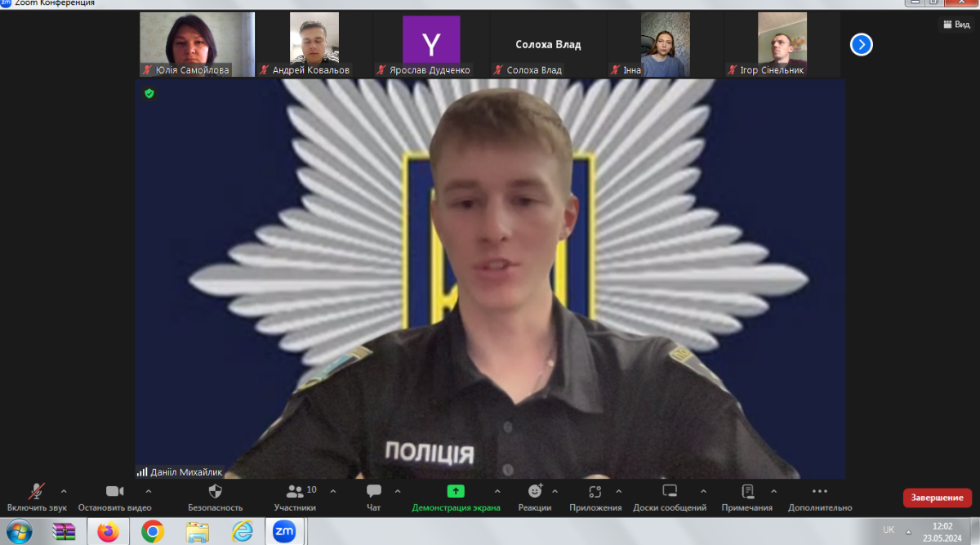Open Firefox from taskbar
The image size is (980, 545).
pos(107,531)
